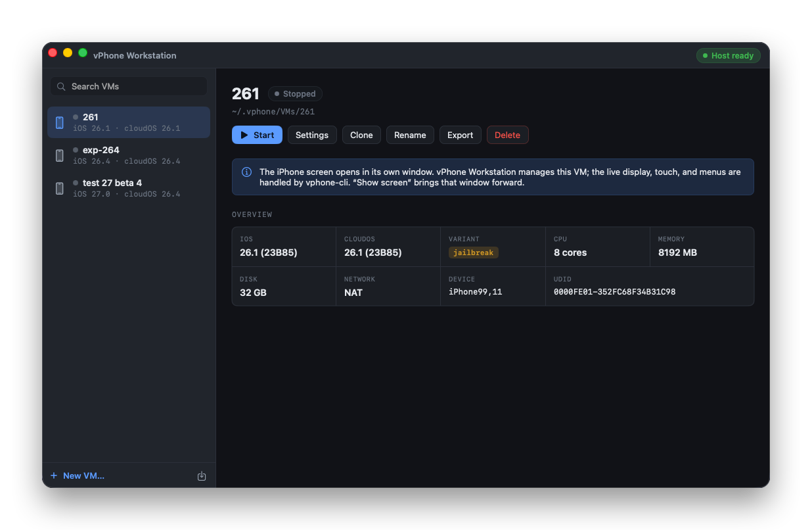Click the 8192 MB memory value
The height and width of the screenshot is (530, 812).
tap(677, 253)
